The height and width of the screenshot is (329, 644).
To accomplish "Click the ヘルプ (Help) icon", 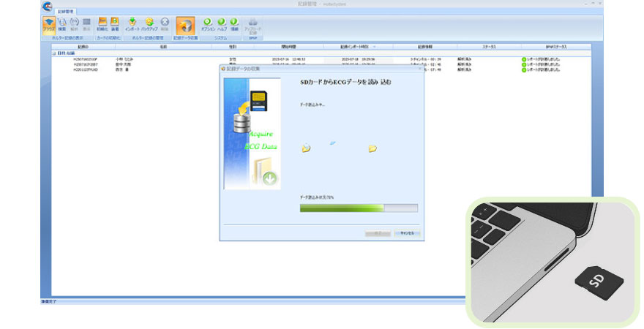I will coord(222,24).
